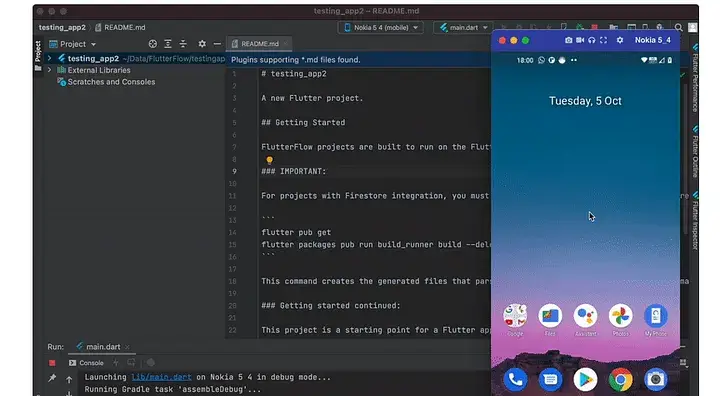Toggle pin tab icon in Run panel
The height and width of the screenshot is (396, 720).
[52, 378]
